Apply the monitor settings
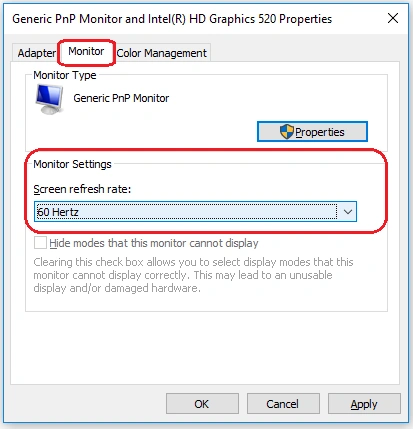The image size is (413, 429). pos(364,404)
